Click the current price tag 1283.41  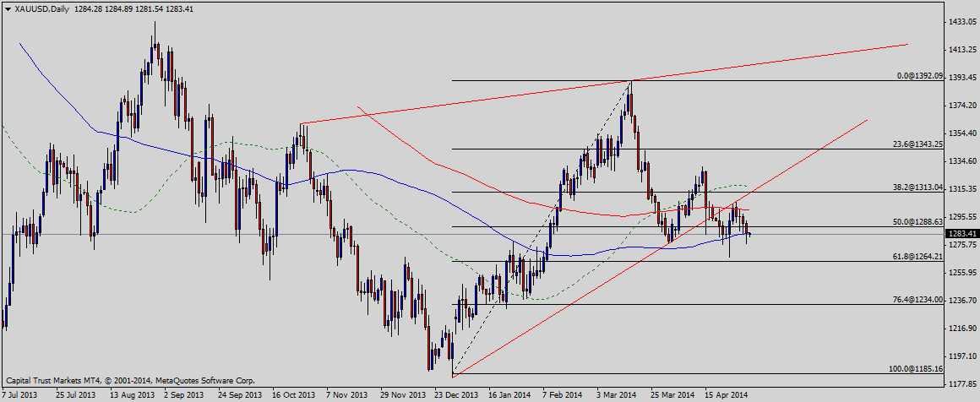coord(961,234)
